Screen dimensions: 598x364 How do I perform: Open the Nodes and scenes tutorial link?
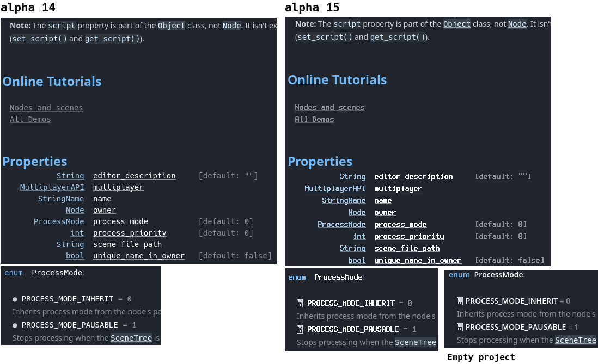pos(46,107)
